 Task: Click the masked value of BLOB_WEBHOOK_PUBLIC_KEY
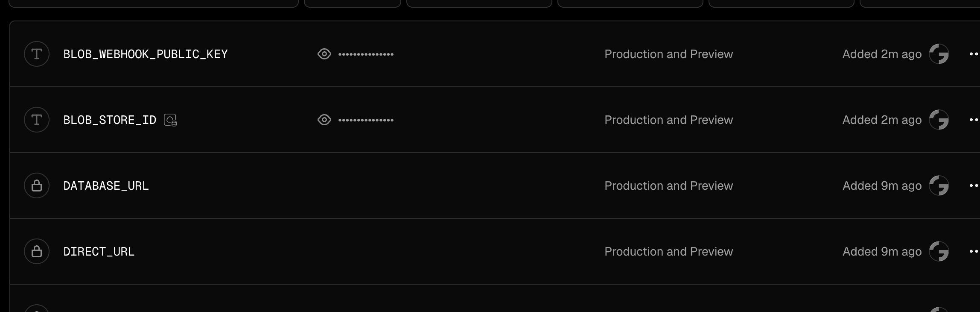tap(366, 54)
